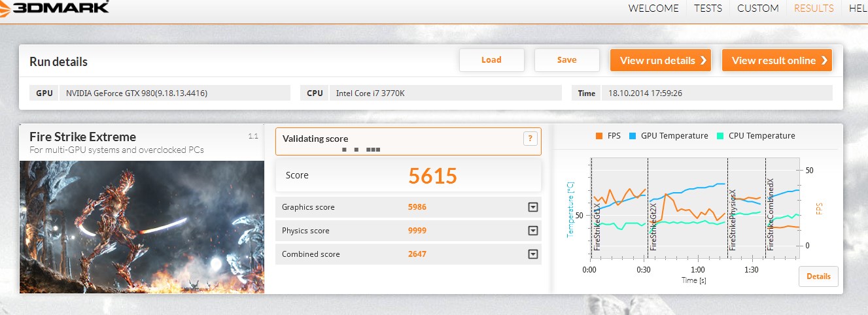Click the FireStrikeGt2X chart marker
The image size is (868, 315).
[653, 226]
